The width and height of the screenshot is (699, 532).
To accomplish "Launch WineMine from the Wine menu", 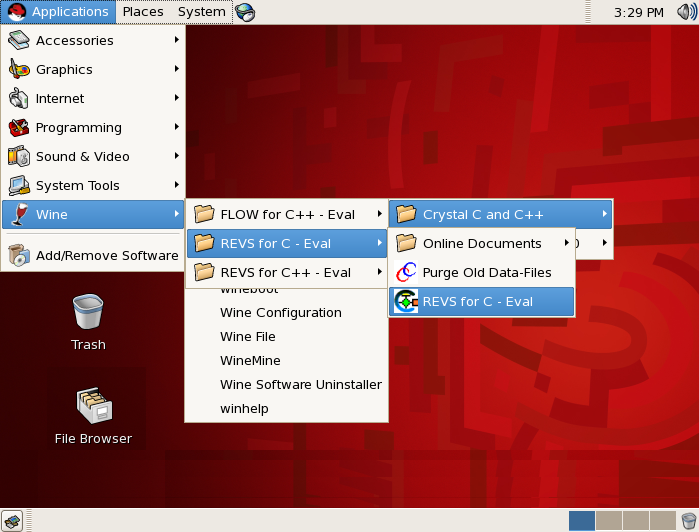I will 286,360.
